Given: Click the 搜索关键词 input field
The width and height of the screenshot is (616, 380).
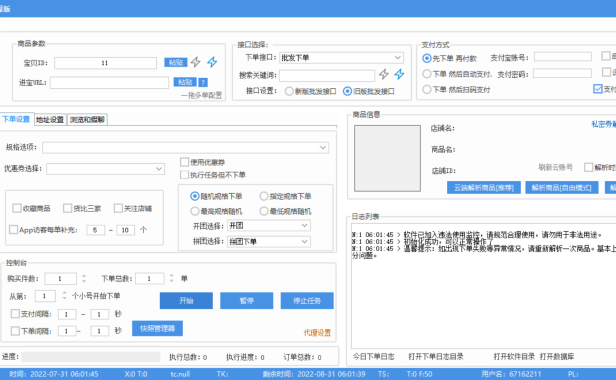Looking at the screenshot, I should click(x=327, y=75).
